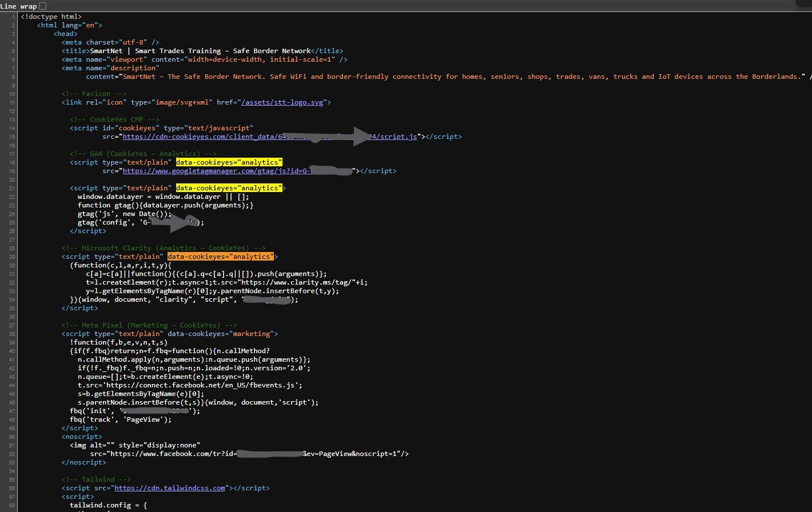Viewport: 812px width, 512px height.
Task: Click the <!doctype html> declaration
Action: click(x=51, y=17)
